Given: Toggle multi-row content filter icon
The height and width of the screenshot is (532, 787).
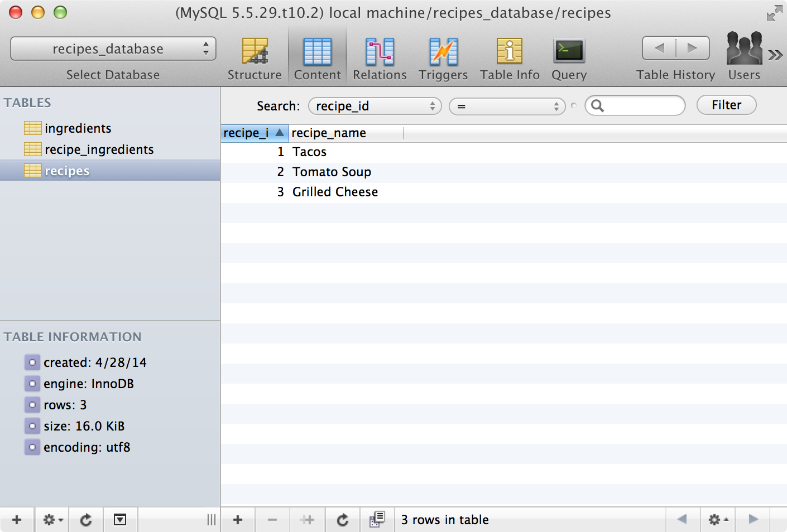Looking at the screenshot, I should 377,520.
